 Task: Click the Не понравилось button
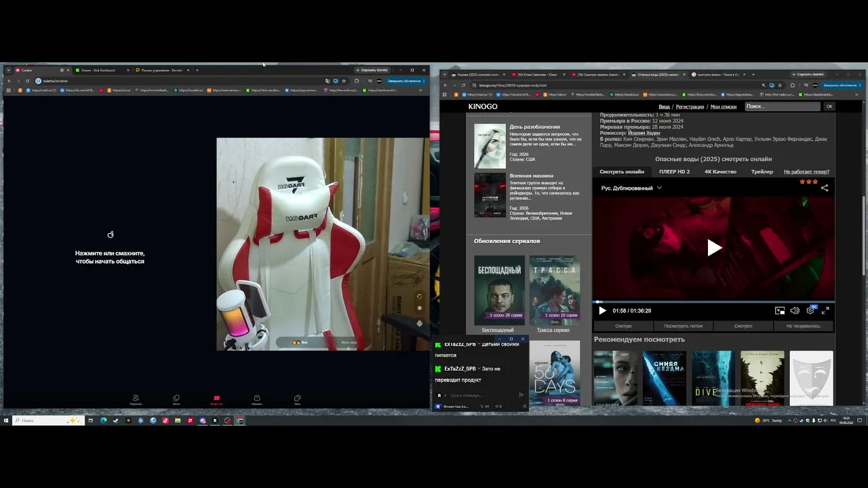pyautogui.click(x=804, y=326)
